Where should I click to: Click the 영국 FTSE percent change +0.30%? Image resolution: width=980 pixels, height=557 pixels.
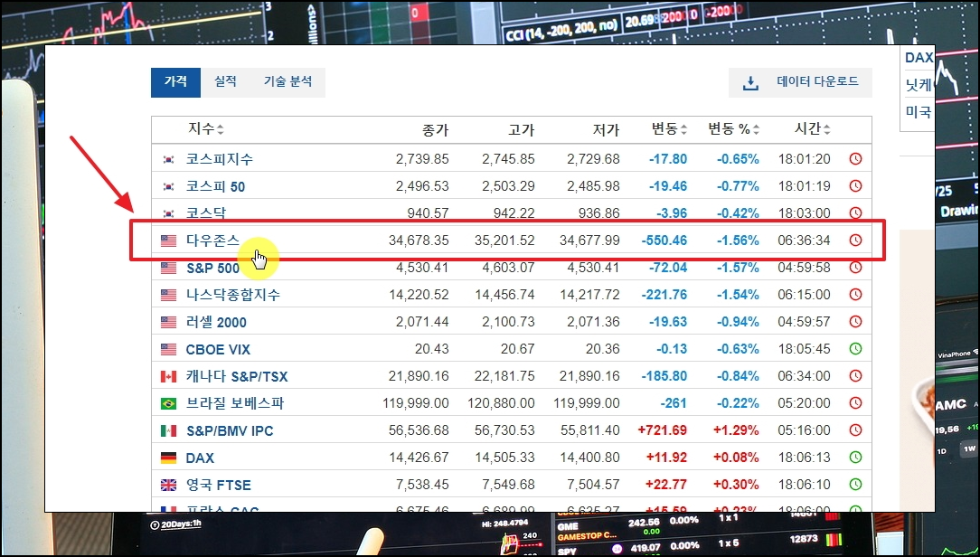tap(736, 485)
